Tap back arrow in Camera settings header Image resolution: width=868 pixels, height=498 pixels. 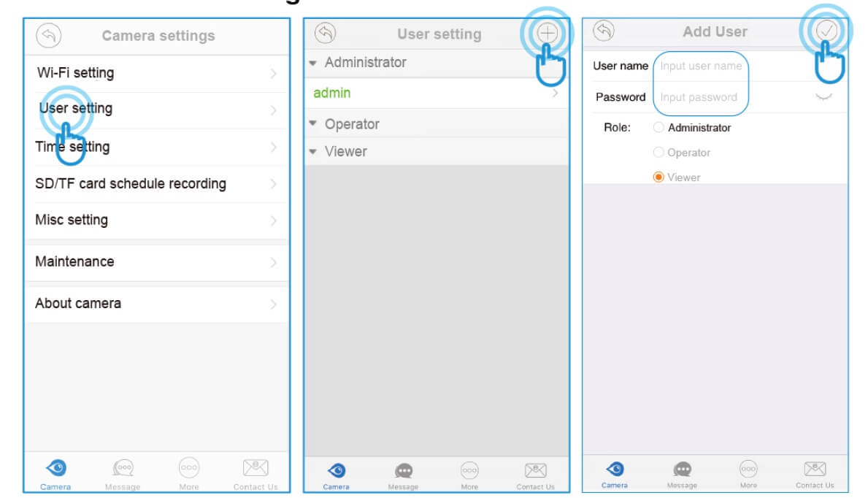pos(49,36)
